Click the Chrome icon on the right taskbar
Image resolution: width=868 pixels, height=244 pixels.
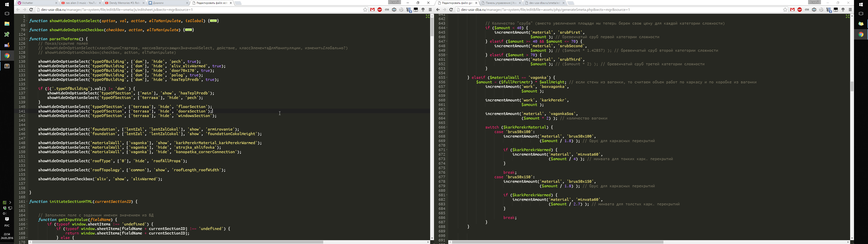point(861,35)
